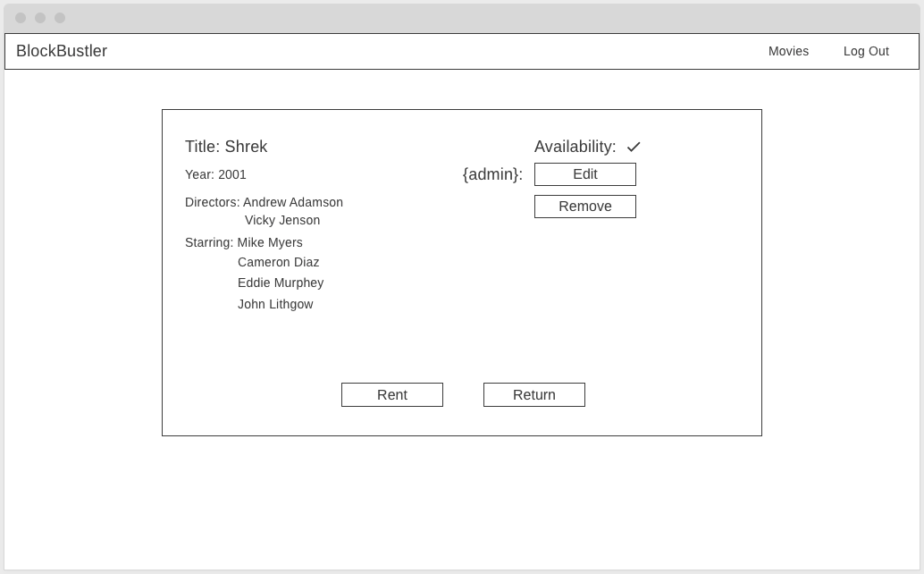This screenshot has width=924, height=574.
Task: Click the 'Availability:' label
Action: point(575,146)
